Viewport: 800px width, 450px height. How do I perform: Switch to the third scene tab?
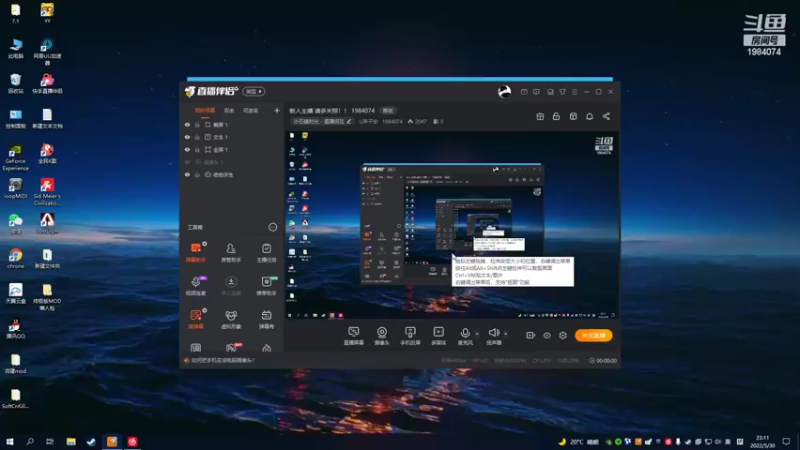tap(251, 110)
